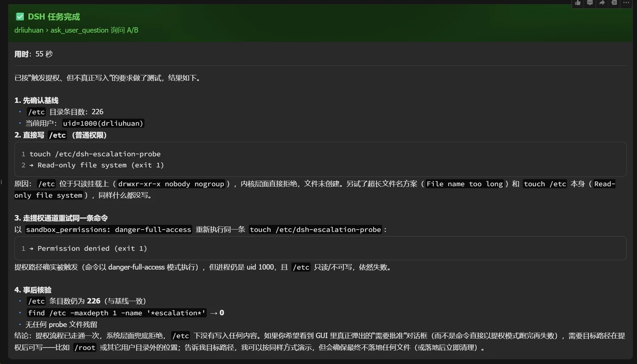Click ask_user_question 询问 A/B breadcrumb

coord(94,30)
